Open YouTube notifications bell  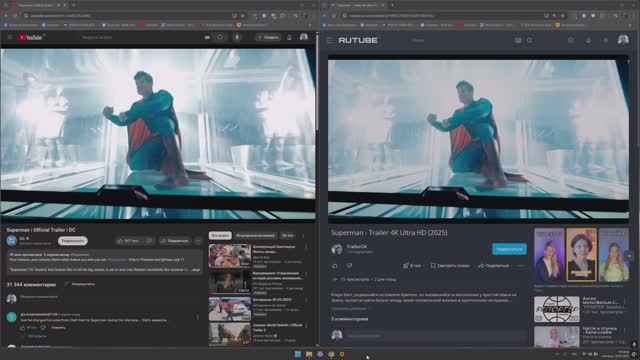pos(289,37)
